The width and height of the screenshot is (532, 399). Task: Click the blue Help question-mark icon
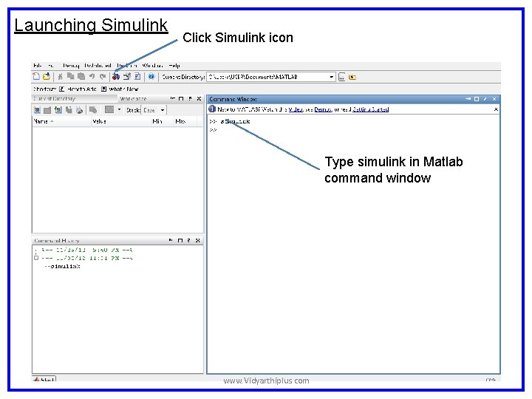click(x=151, y=77)
